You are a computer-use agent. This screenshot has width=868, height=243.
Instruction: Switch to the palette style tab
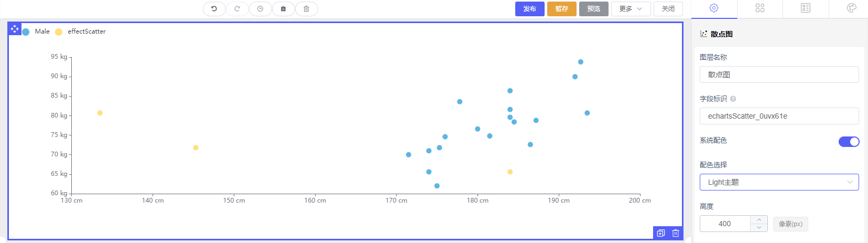pyautogui.click(x=851, y=8)
